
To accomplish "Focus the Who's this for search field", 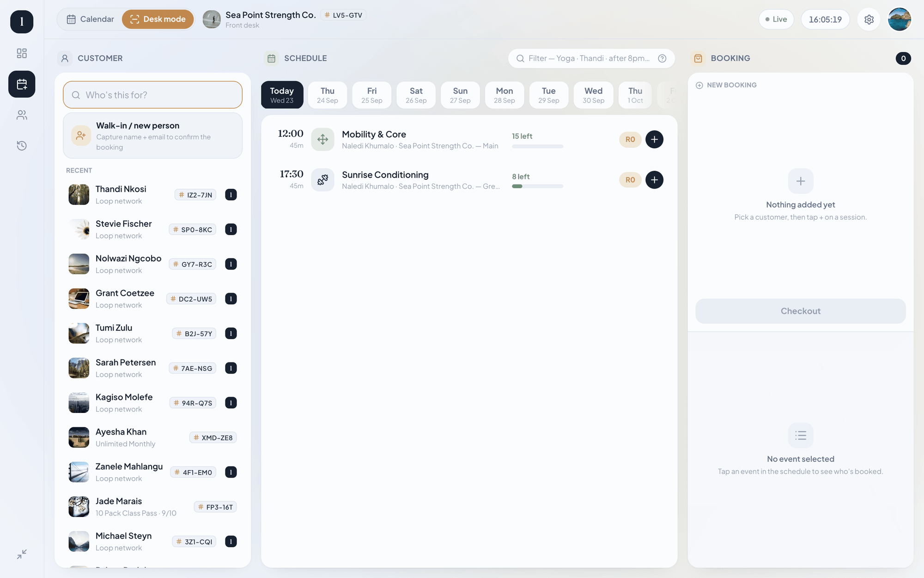I will [152, 95].
